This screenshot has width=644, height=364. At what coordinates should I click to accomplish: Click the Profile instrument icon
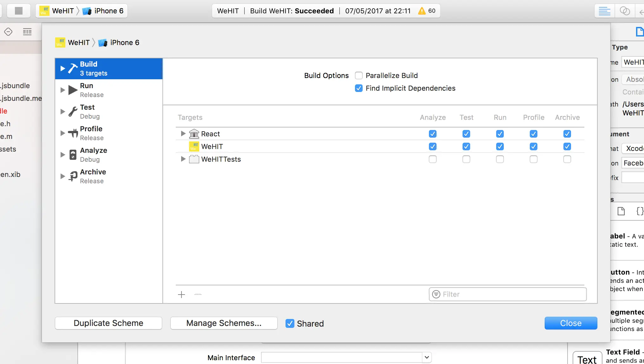(x=73, y=133)
